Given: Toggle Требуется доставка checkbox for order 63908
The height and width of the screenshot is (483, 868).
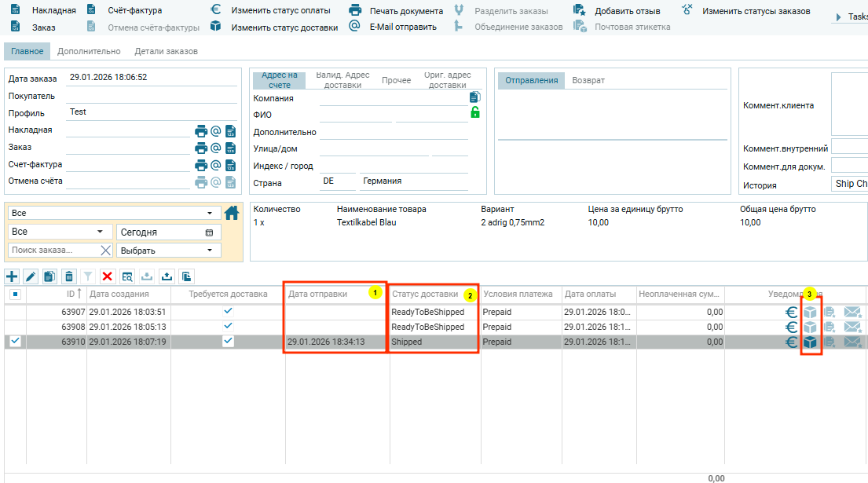Looking at the screenshot, I should point(228,326).
